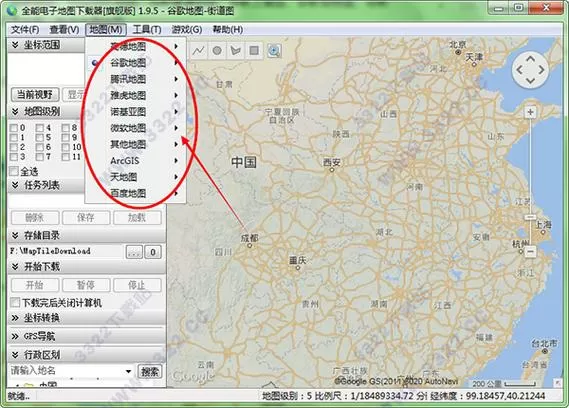Collapse the 任务列表 section
The width and height of the screenshot is (569, 408).
(x=15, y=185)
